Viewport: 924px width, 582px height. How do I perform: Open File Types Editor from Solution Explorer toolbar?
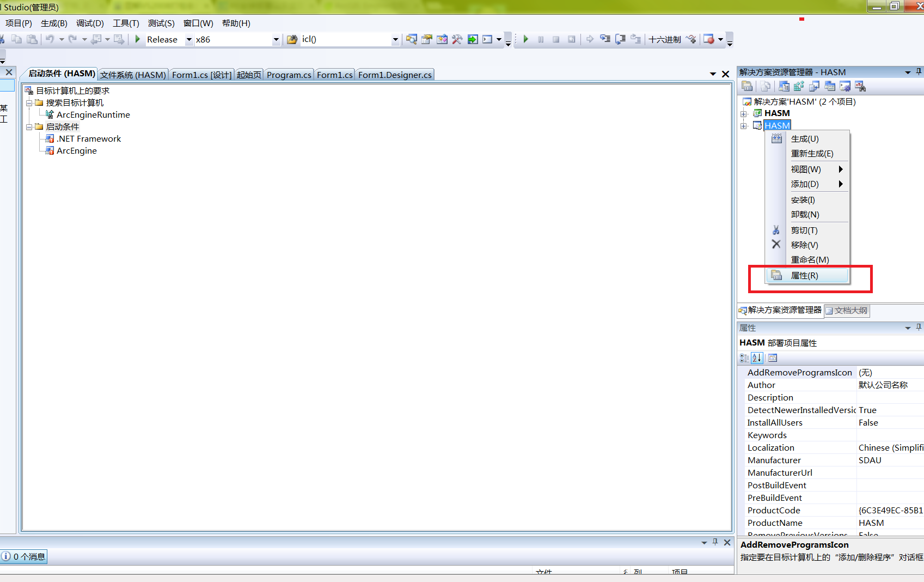814,86
